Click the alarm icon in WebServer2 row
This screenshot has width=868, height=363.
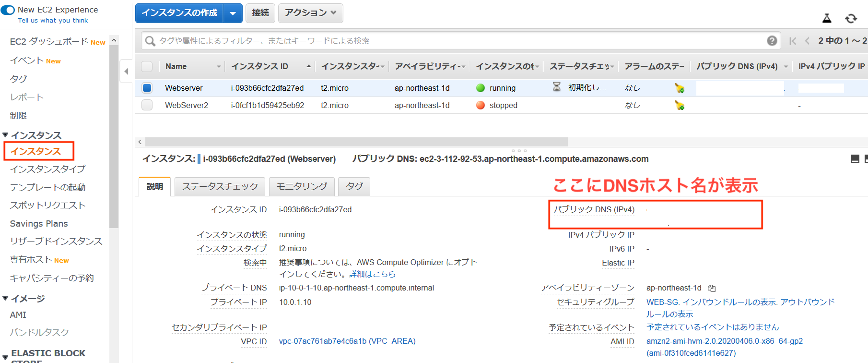(x=680, y=105)
